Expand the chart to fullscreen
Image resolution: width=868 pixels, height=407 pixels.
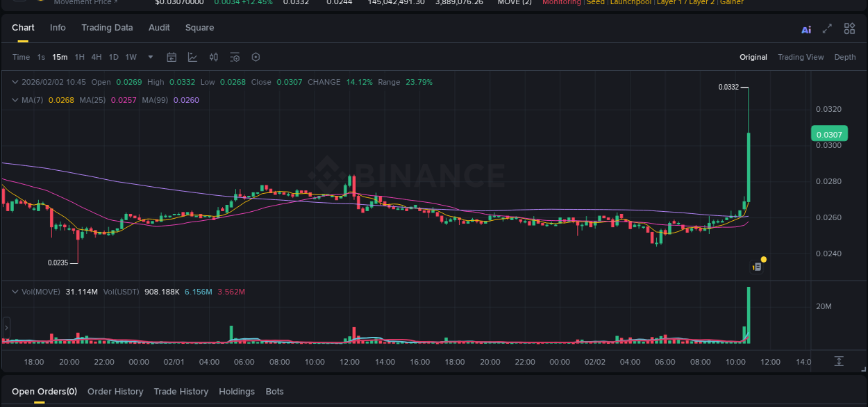826,28
